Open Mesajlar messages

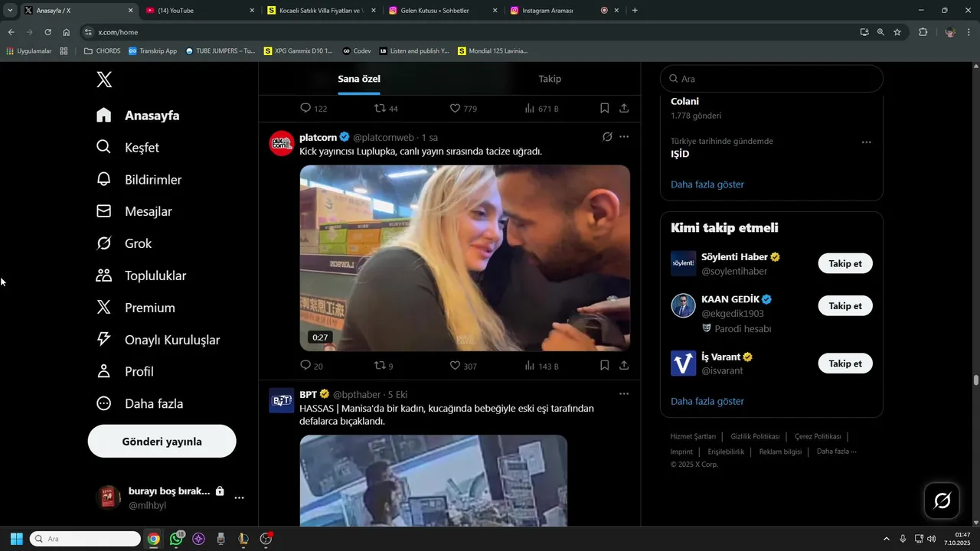(x=134, y=211)
